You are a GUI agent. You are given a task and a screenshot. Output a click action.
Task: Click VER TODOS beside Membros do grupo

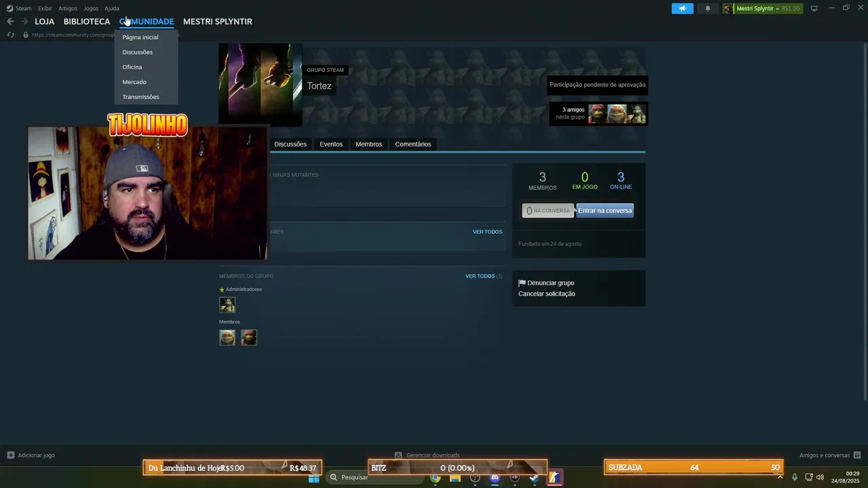480,276
